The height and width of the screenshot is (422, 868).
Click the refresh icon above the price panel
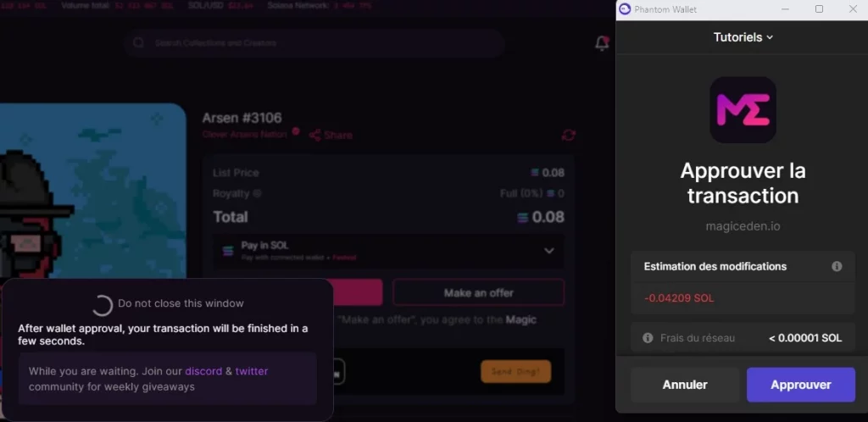click(569, 135)
